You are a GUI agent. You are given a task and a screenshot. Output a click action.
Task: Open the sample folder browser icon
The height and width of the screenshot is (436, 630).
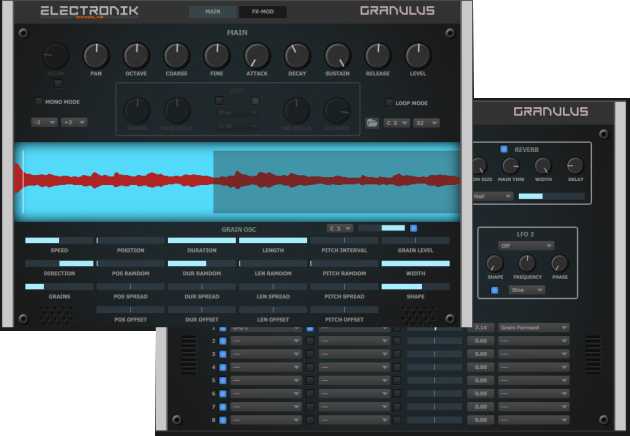(x=372, y=123)
